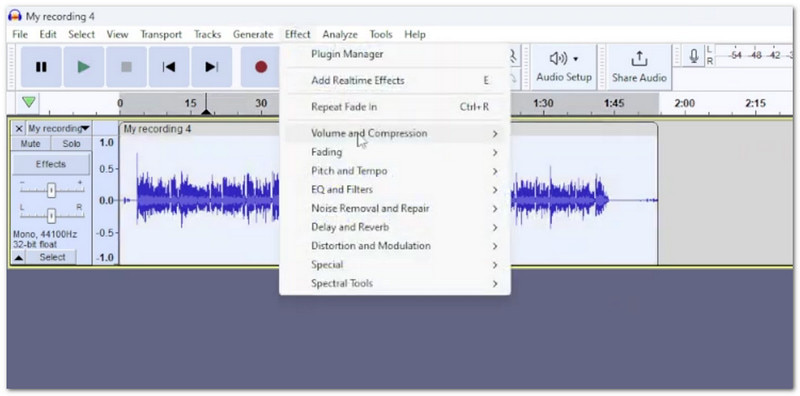Open the View menu
The image size is (800, 396).
117,35
